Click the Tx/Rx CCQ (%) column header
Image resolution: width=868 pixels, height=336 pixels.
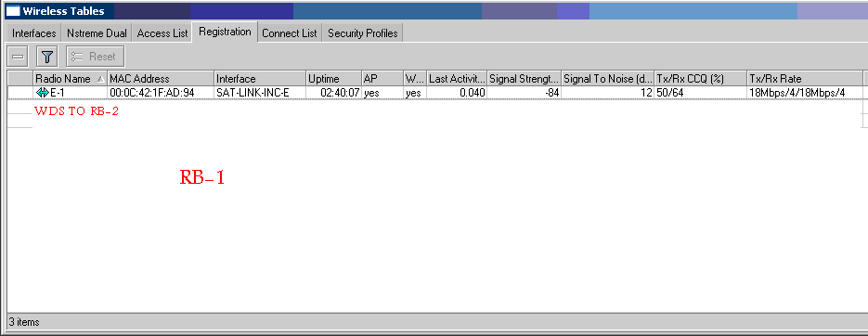click(x=701, y=79)
